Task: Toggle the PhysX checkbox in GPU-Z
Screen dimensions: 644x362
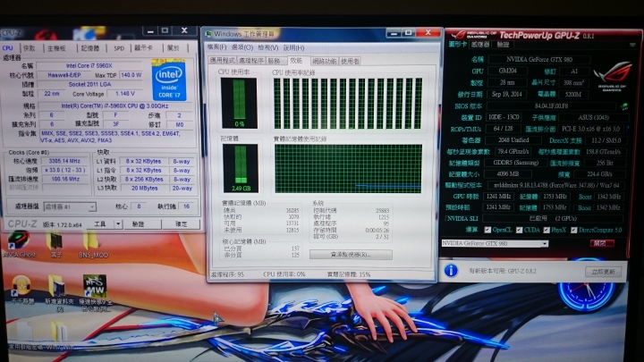Action: (547, 230)
